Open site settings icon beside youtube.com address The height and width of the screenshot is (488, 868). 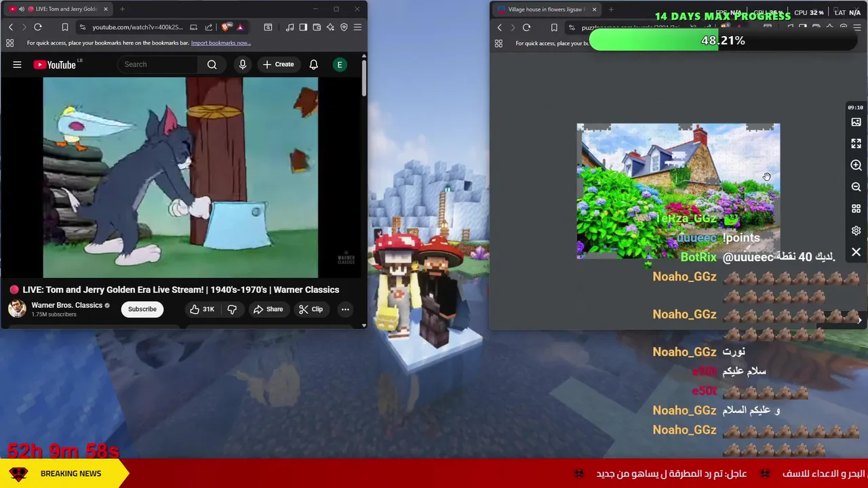coord(82,27)
